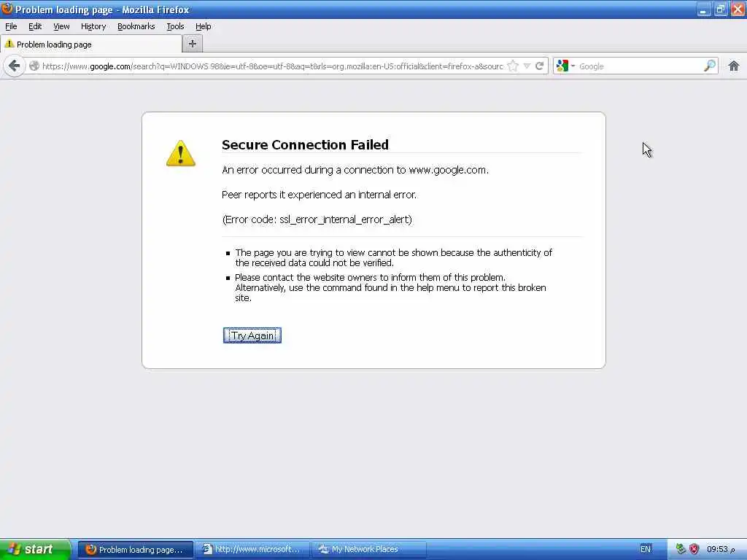Open the View menu
747x560 pixels.
[61, 26]
